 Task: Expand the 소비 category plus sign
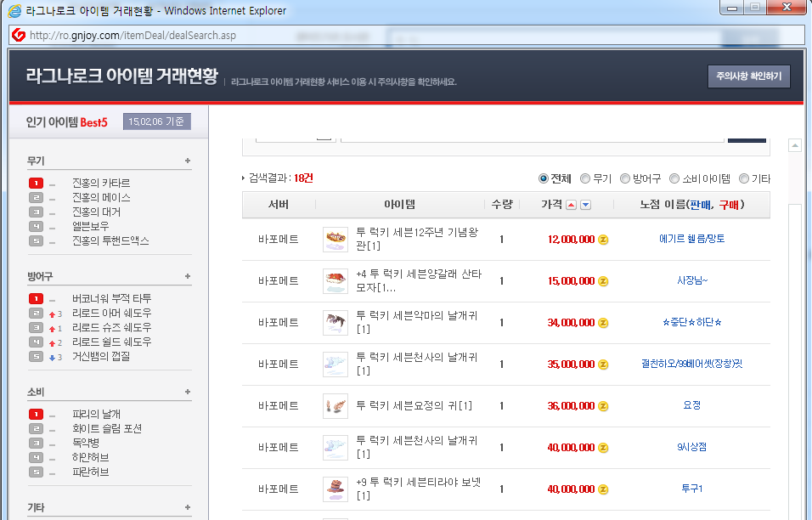tap(188, 392)
